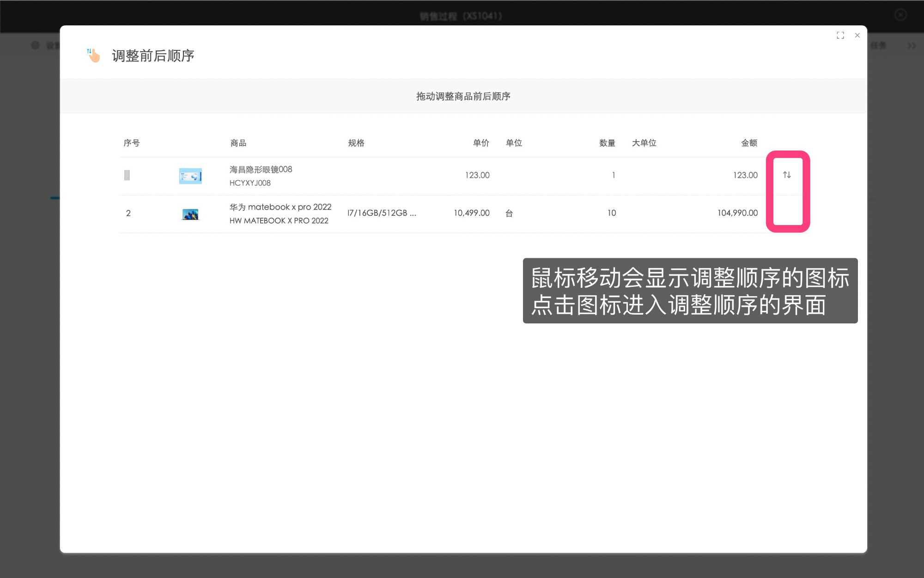Click the 规格 column header
Viewport: 924px width, 578px height.
click(x=356, y=143)
